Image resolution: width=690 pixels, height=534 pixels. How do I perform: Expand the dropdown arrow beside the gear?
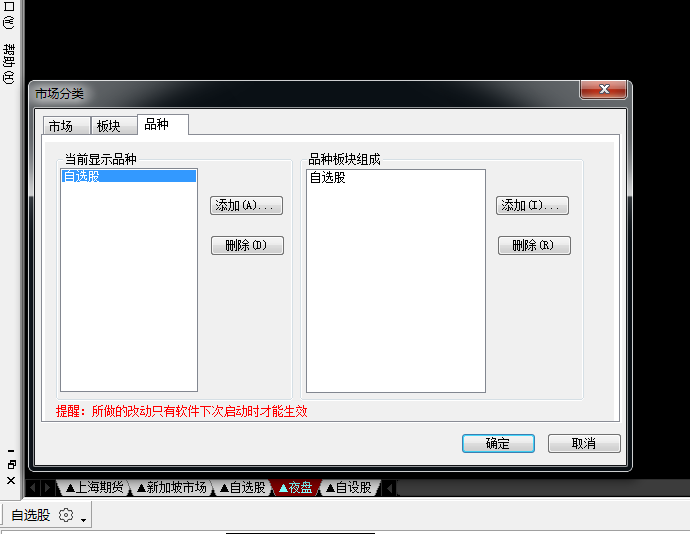point(83,519)
